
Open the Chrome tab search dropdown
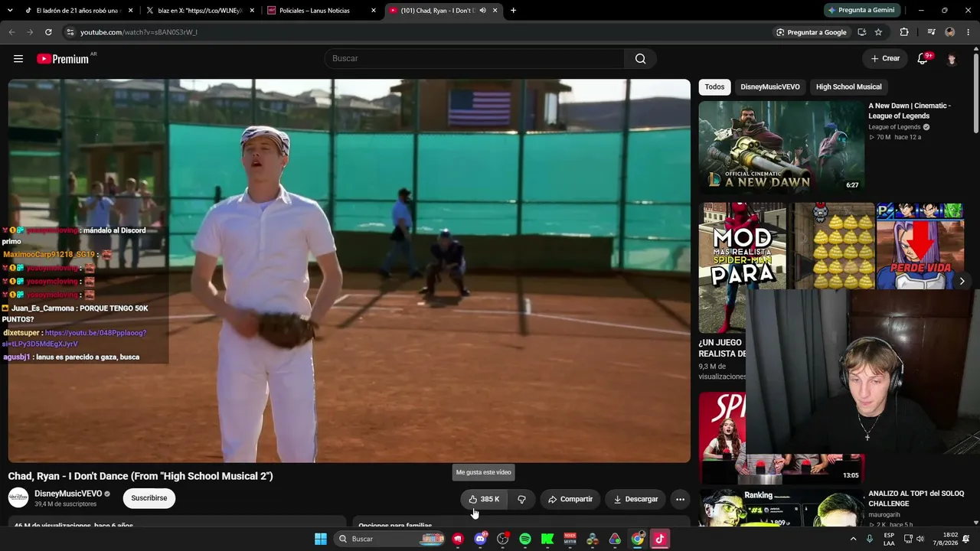11,11
